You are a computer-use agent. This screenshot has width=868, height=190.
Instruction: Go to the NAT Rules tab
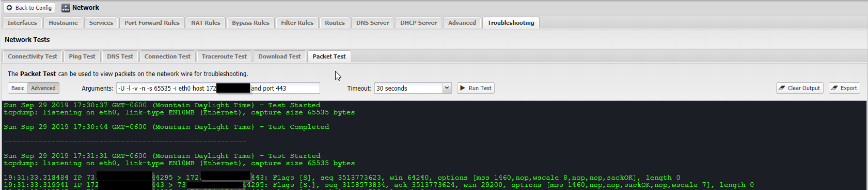point(206,23)
